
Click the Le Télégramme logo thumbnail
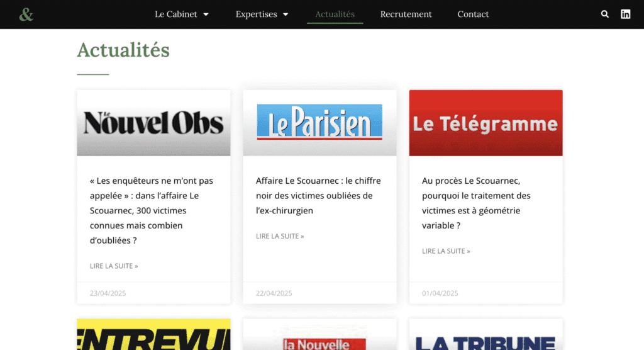point(486,123)
